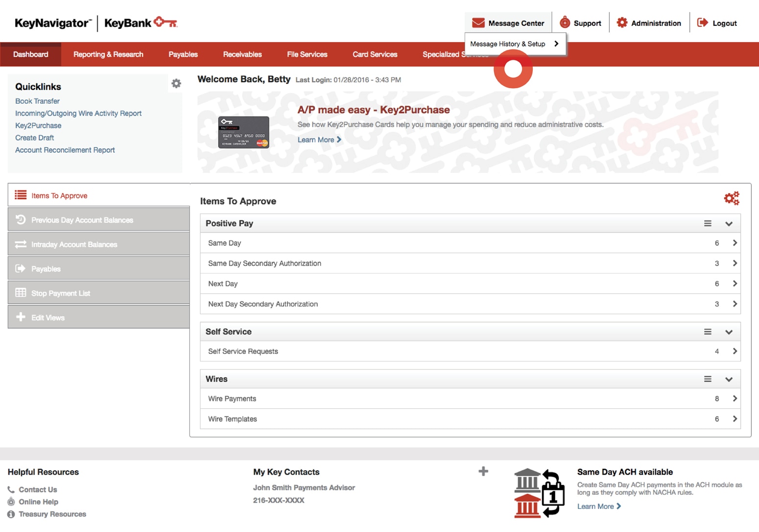The width and height of the screenshot is (759, 532).
Task: Open the Contact Us link
Action: coord(38,489)
